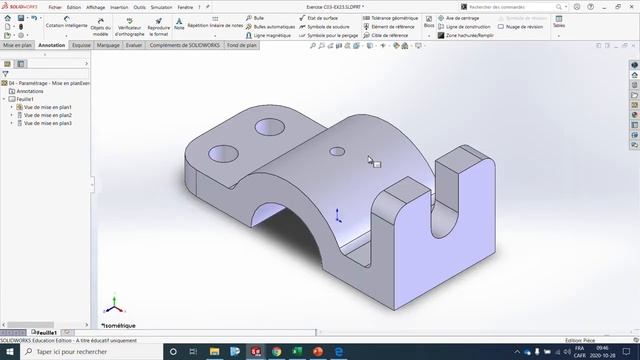Screen dimensions: 640x360
Task: Switch to Mise en plan tab
Action: pos(17,45)
